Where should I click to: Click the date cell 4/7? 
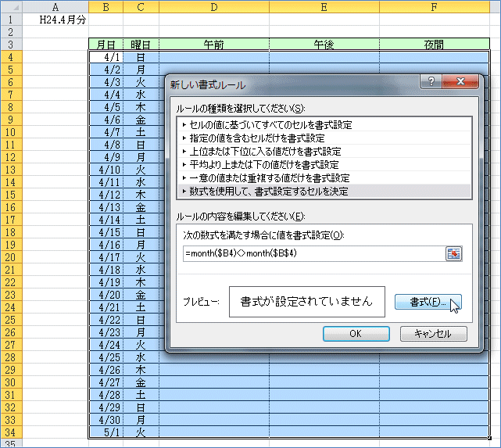(x=106, y=132)
